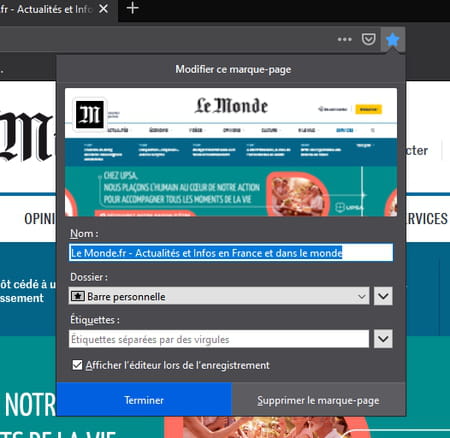Image resolution: width=450 pixels, height=438 pixels.
Task: Click the yellow subscribe button in preview
Action: (x=368, y=109)
